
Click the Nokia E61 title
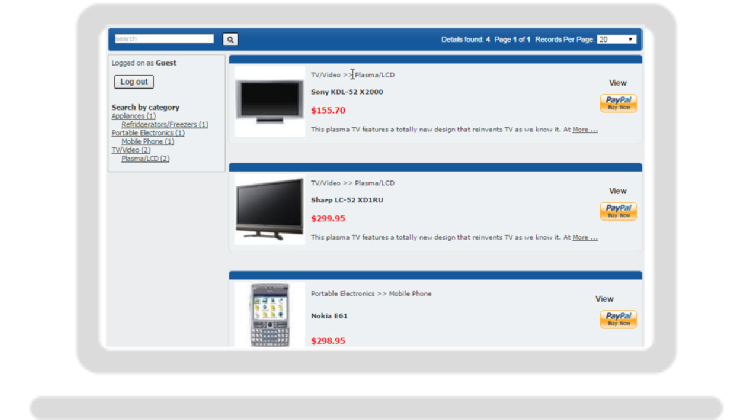coord(330,316)
